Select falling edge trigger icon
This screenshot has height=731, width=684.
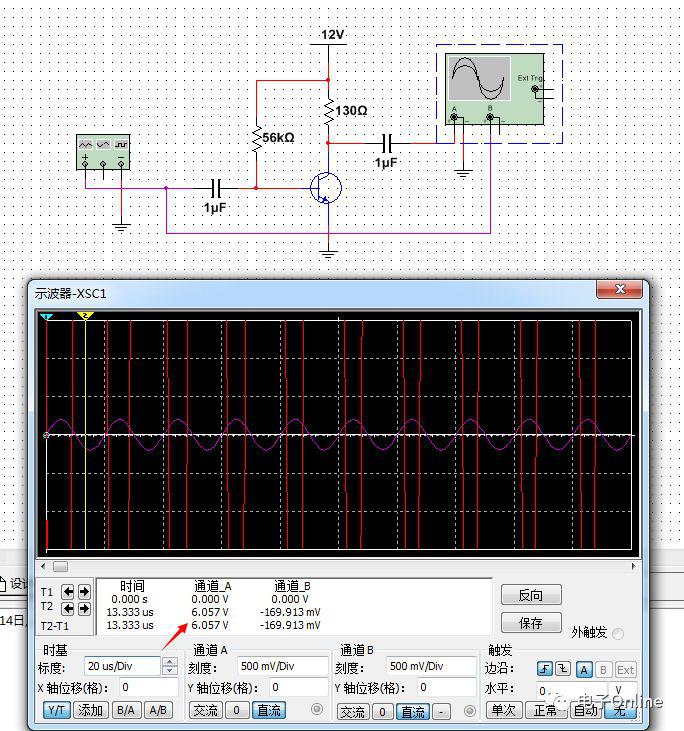pyautogui.click(x=561, y=669)
